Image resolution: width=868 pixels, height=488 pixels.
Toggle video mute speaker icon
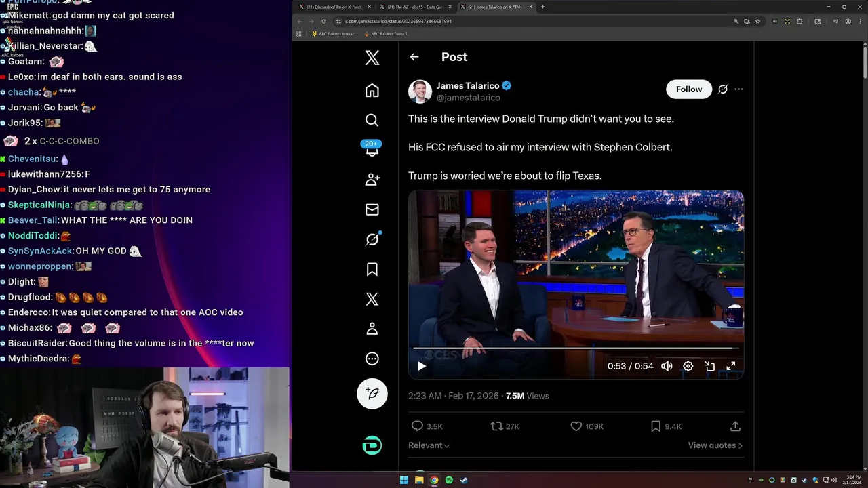coord(667,366)
